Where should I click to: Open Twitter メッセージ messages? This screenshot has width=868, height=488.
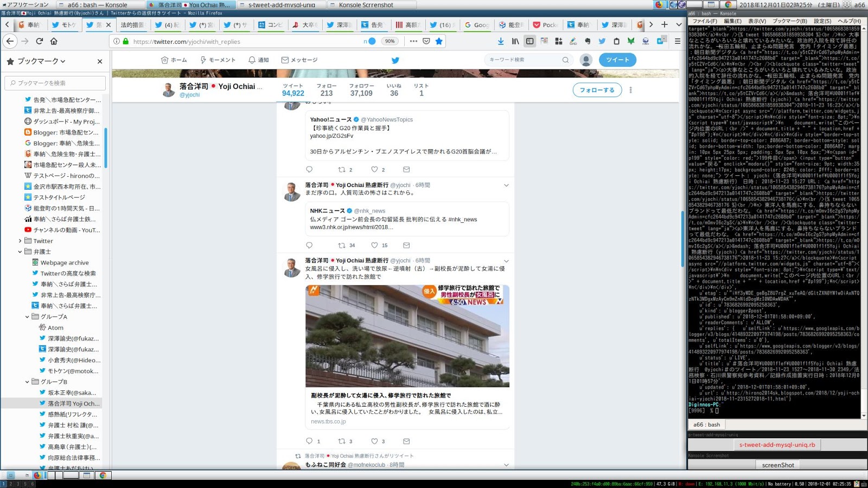(x=299, y=60)
